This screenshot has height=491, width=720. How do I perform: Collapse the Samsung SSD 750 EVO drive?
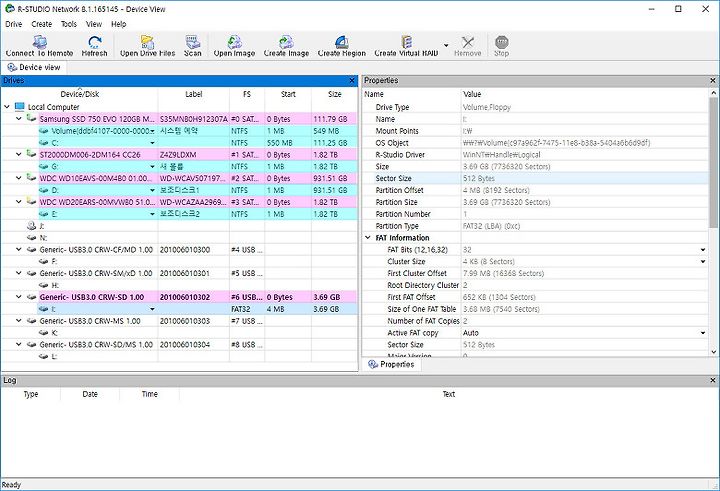click(19, 119)
